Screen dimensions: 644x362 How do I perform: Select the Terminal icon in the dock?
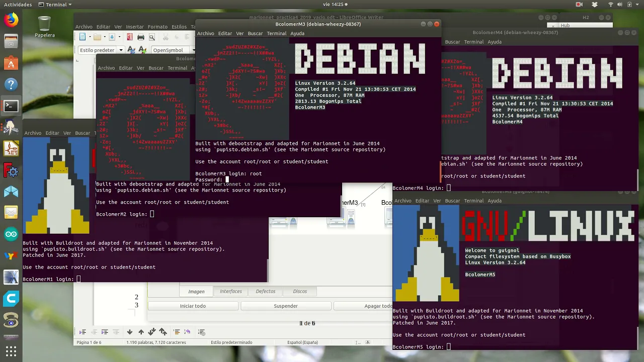pos(11,106)
